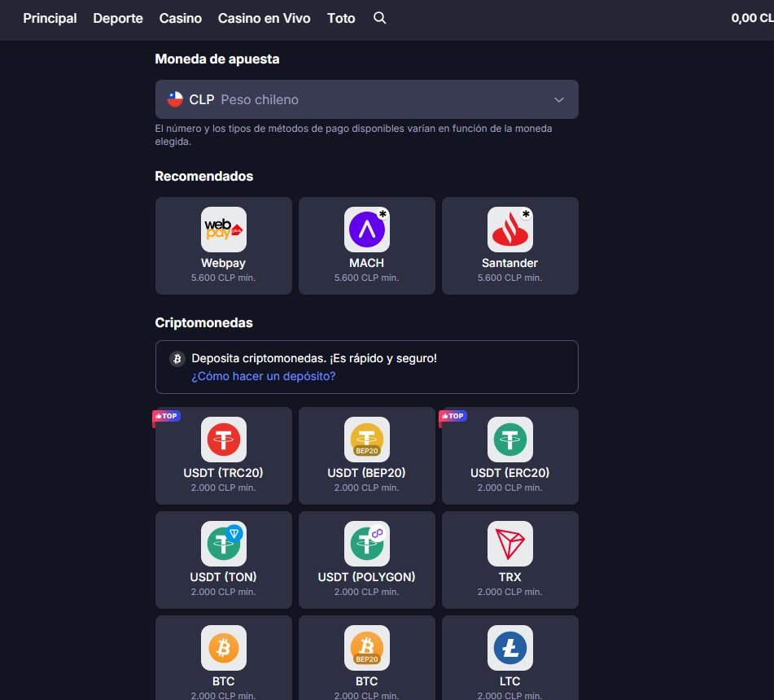774x700 pixels.
Task: Click TOP badge on USDT (TRC20) card
Action: [x=166, y=416]
